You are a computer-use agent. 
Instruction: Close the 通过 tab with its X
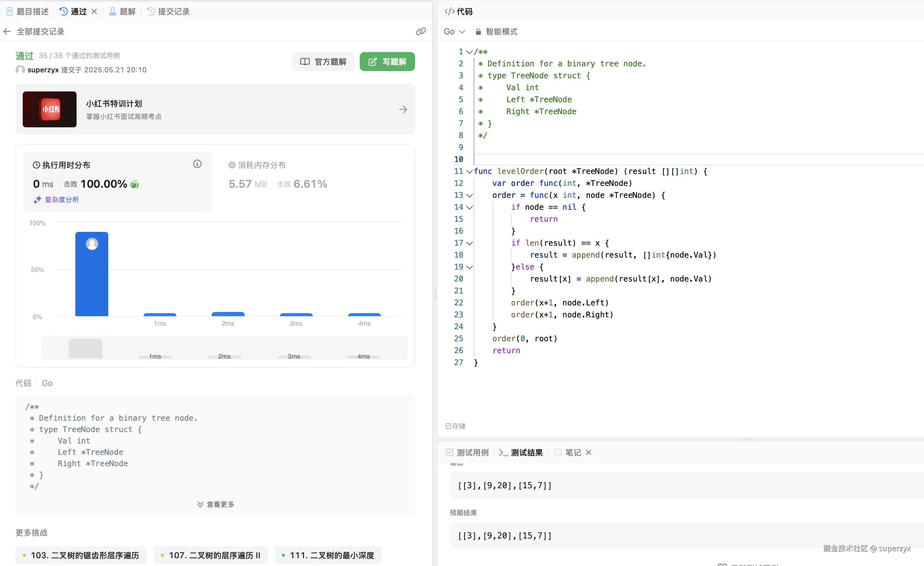[x=94, y=12]
